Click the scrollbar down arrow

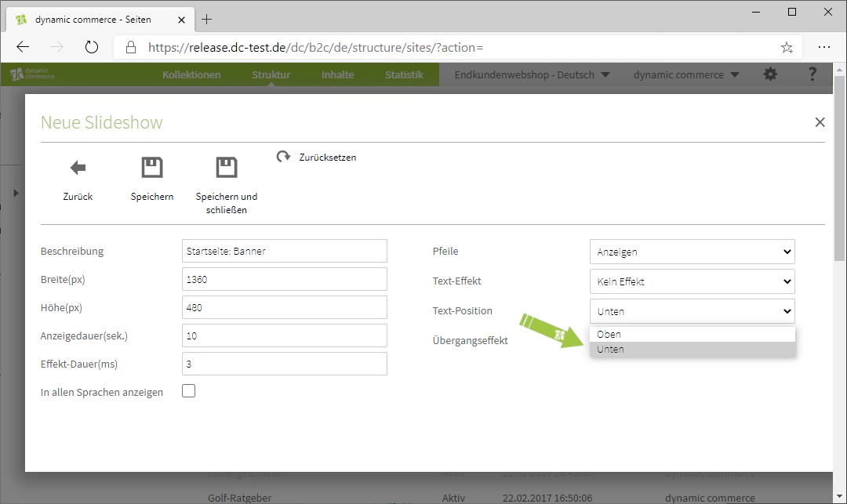pos(839,496)
